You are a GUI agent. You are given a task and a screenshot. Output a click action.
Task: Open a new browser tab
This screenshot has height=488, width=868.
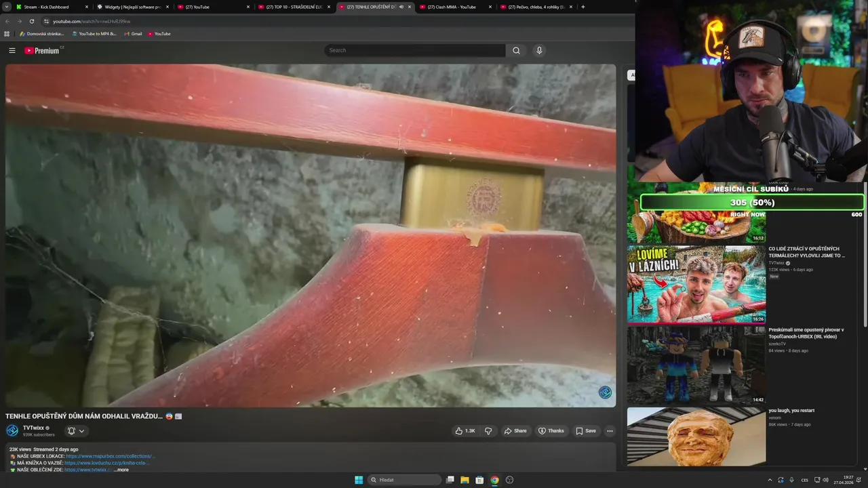pyautogui.click(x=583, y=7)
